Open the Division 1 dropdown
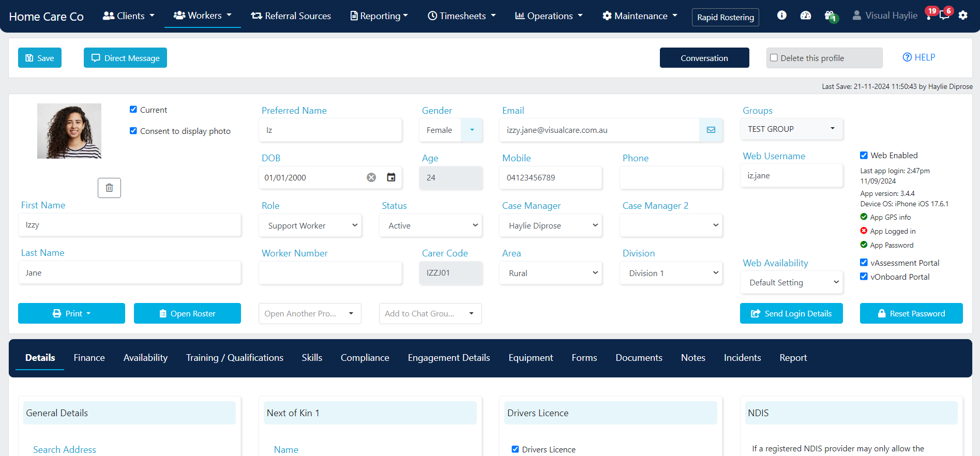Image resolution: width=980 pixels, height=456 pixels. (x=671, y=273)
